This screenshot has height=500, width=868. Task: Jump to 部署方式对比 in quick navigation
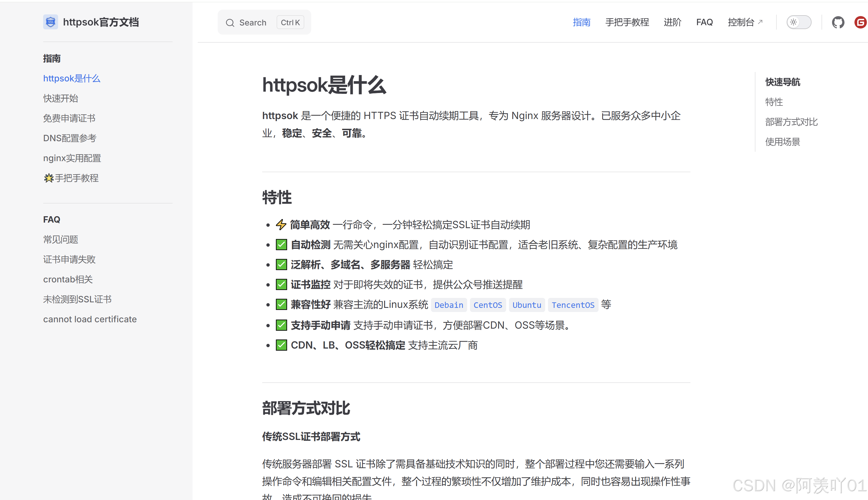click(x=791, y=122)
